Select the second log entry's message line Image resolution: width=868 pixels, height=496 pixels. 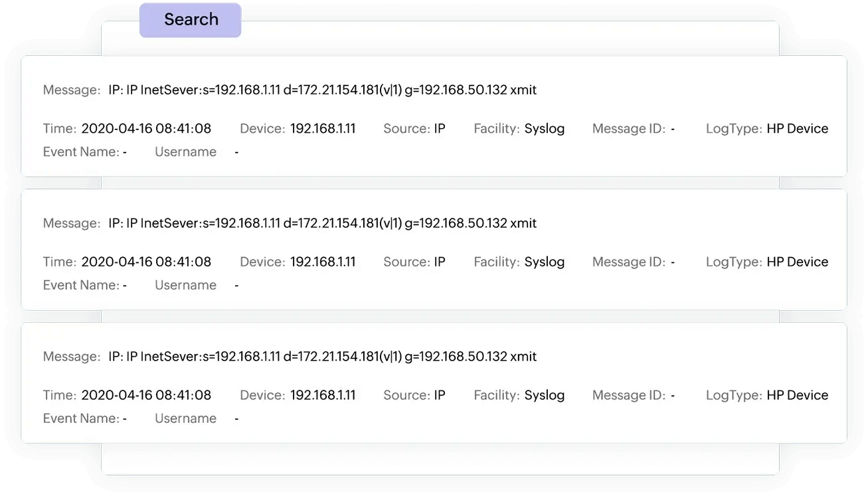(x=322, y=223)
